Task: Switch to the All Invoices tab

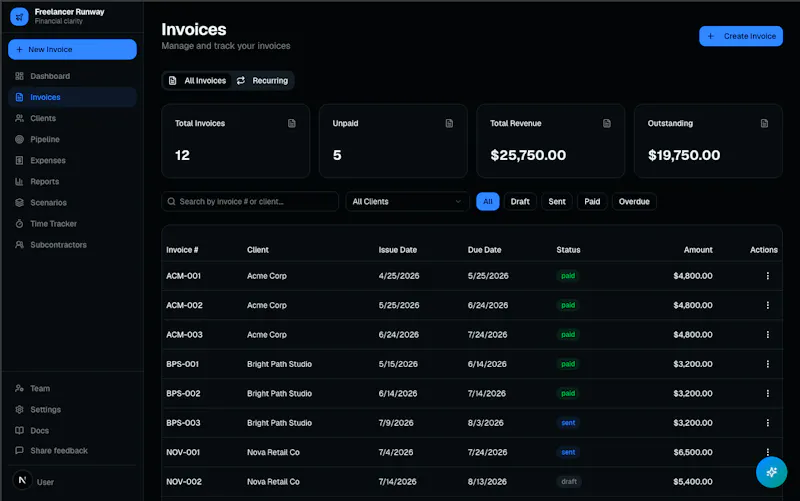Action: (x=197, y=81)
